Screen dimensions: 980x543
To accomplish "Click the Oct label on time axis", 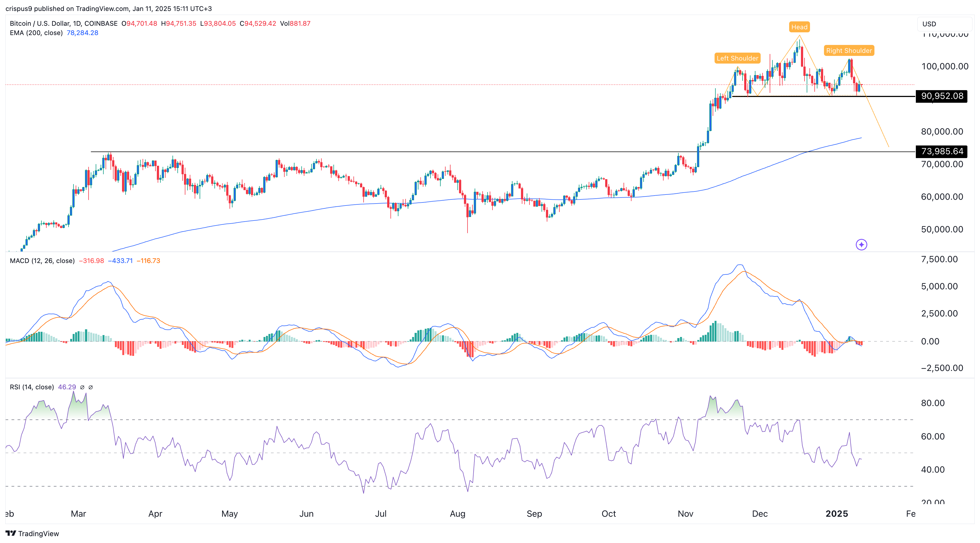I will click(609, 514).
